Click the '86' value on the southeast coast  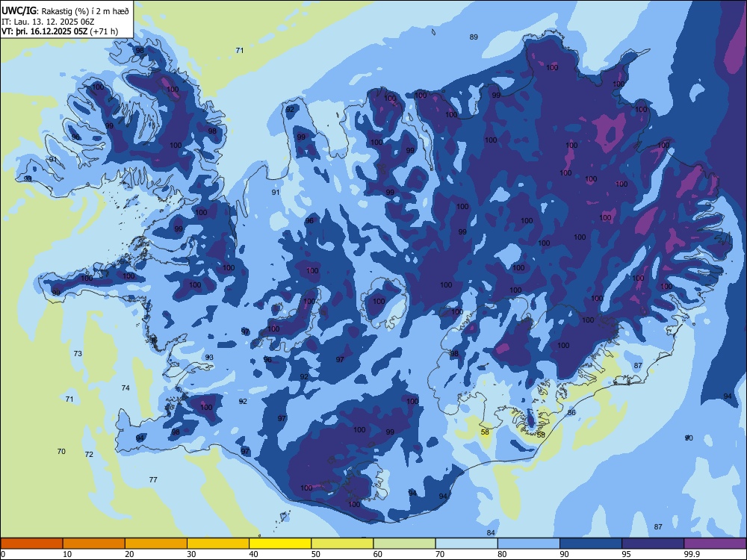571,413
